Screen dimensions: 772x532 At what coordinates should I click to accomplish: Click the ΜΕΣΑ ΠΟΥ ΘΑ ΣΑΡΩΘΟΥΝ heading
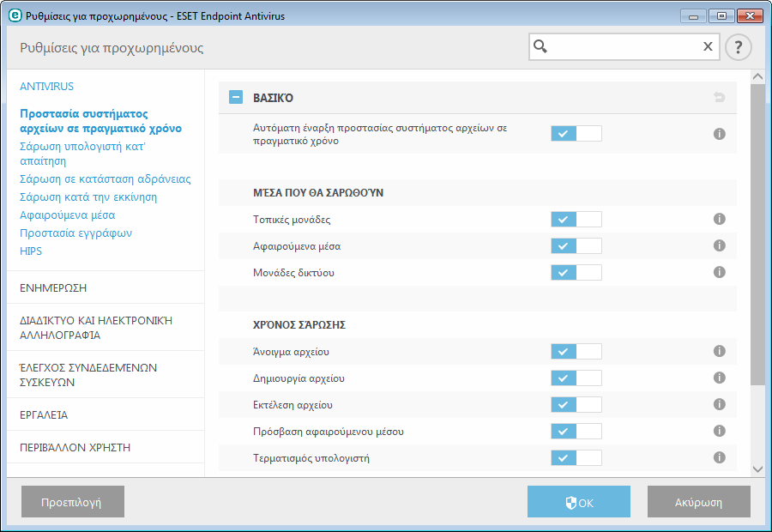[318, 193]
